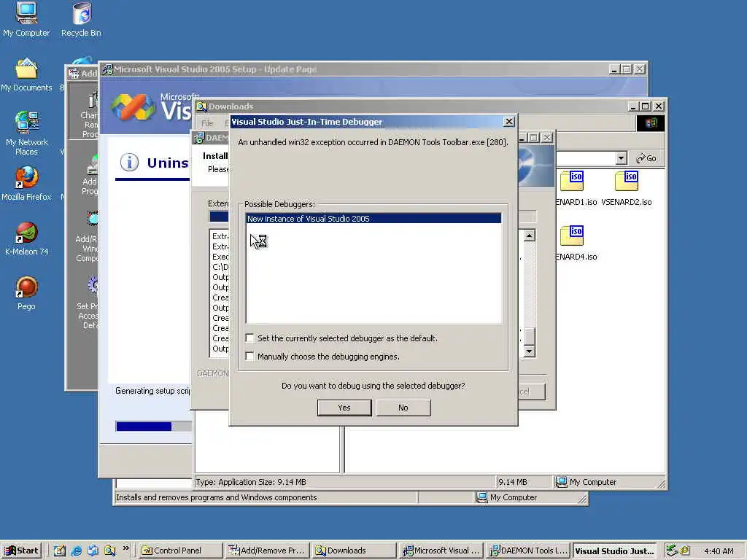Expand quick launch overflow chevron
Screen dimensions: 747x560
click(x=125, y=548)
